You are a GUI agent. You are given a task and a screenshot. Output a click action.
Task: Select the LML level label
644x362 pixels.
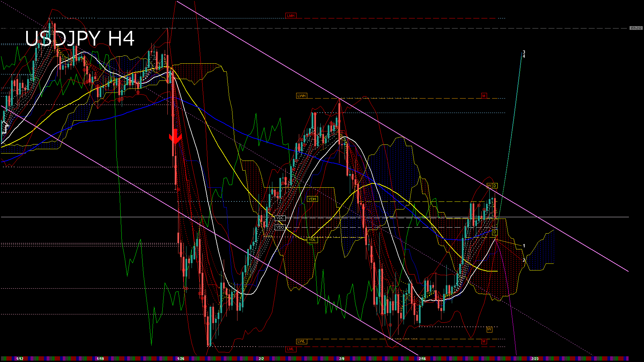290,349
